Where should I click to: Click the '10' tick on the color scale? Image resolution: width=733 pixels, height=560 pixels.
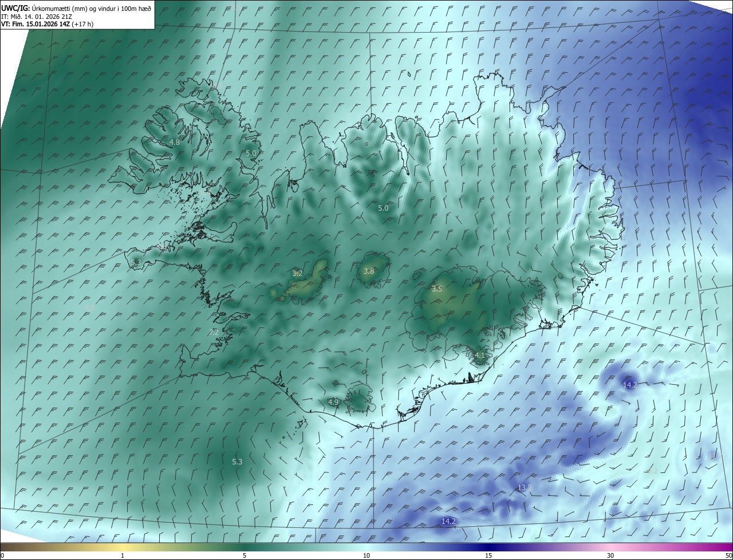pyautogui.click(x=366, y=555)
